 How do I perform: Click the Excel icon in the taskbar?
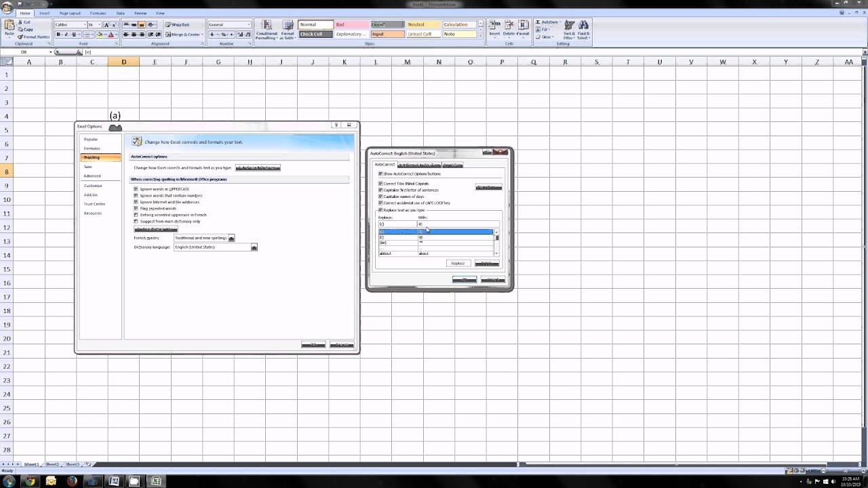click(156, 481)
